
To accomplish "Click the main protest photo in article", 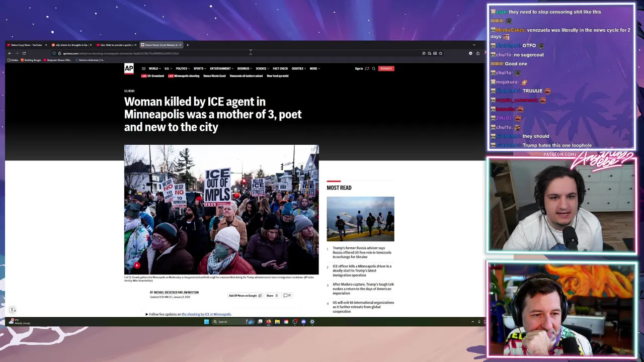I will (x=221, y=210).
